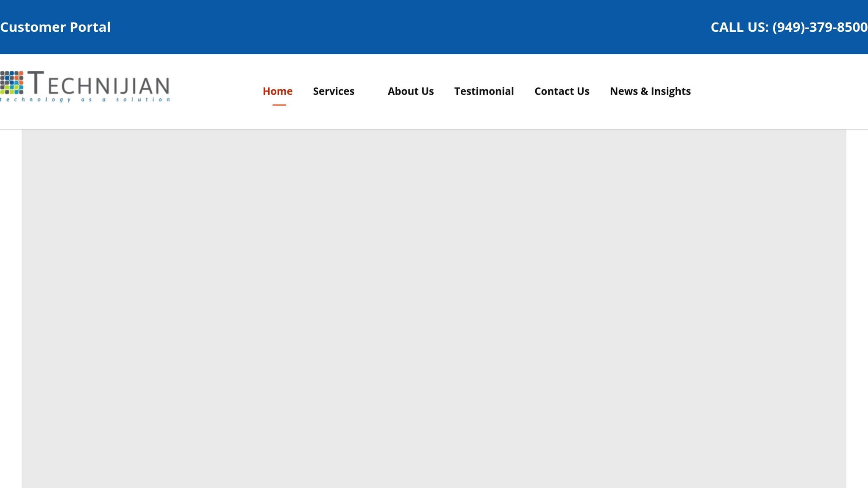Open the Testimonial page
This screenshot has width=868, height=488.
coord(484,91)
